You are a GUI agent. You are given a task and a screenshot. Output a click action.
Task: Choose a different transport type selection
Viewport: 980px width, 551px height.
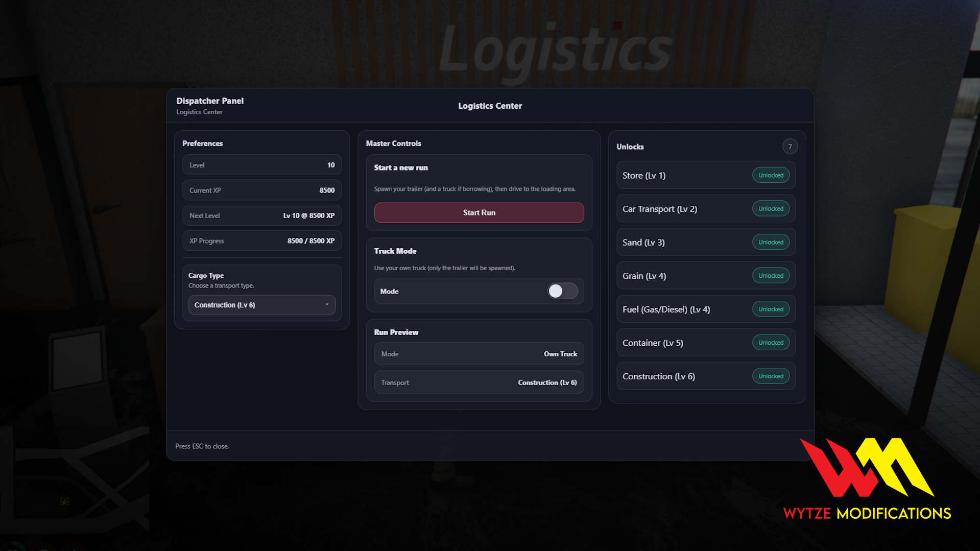click(x=261, y=305)
